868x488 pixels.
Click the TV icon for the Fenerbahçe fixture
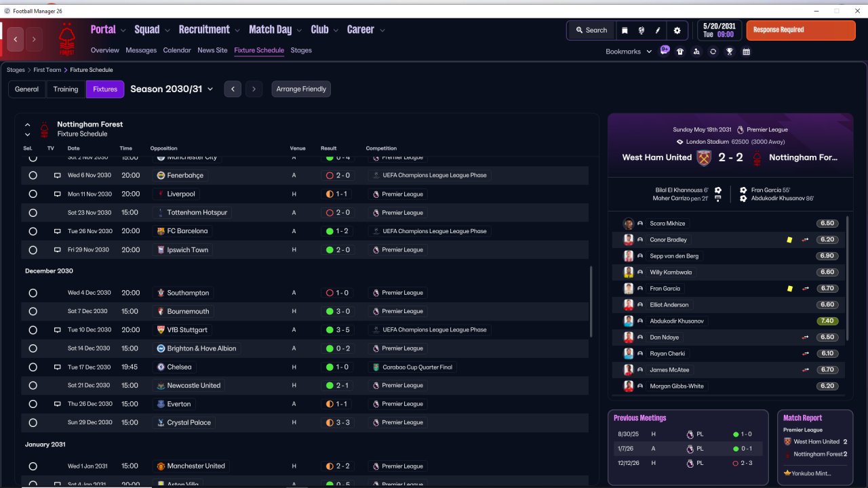pyautogui.click(x=58, y=176)
